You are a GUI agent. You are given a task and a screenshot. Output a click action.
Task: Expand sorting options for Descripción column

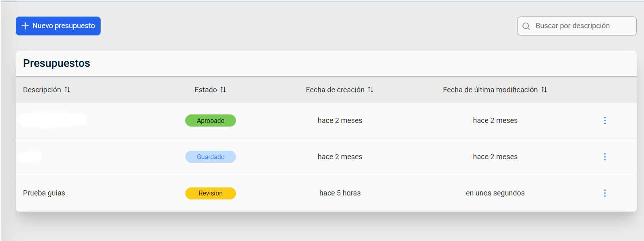tap(68, 89)
